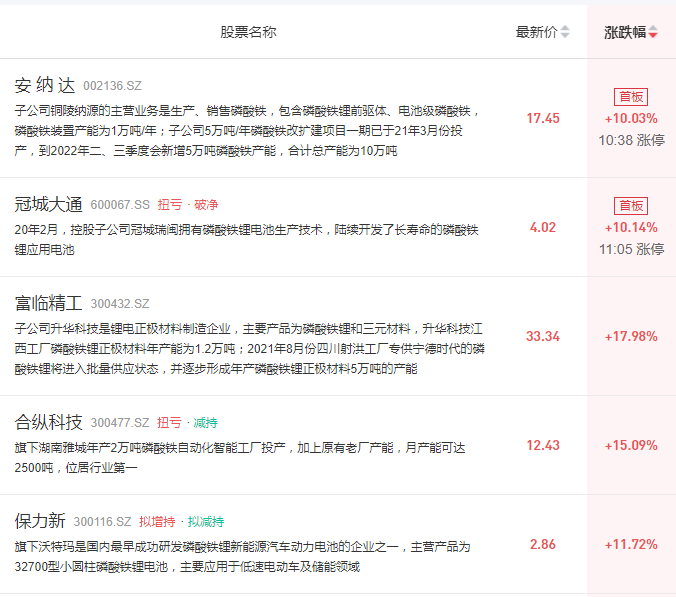The width and height of the screenshot is (676, 597).
Task: Open the 破净 tag on 冠城大通
Action: [206, 204]
